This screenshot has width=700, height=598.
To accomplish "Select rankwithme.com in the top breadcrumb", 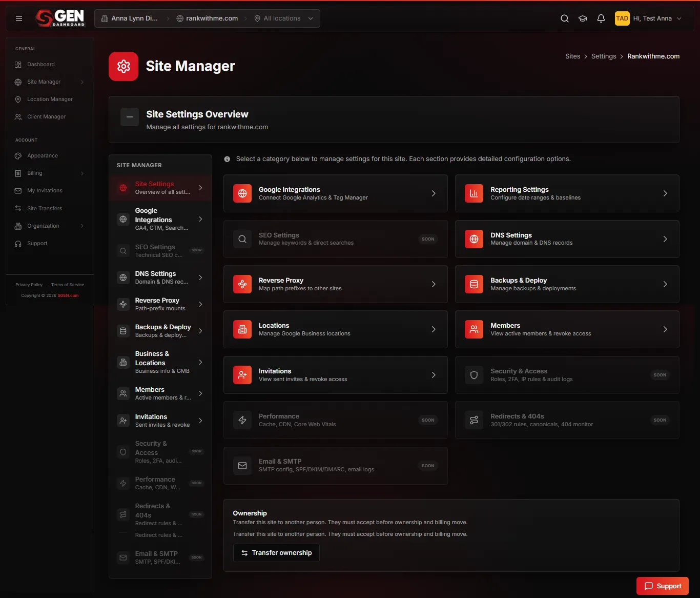I will coord(207,18).
